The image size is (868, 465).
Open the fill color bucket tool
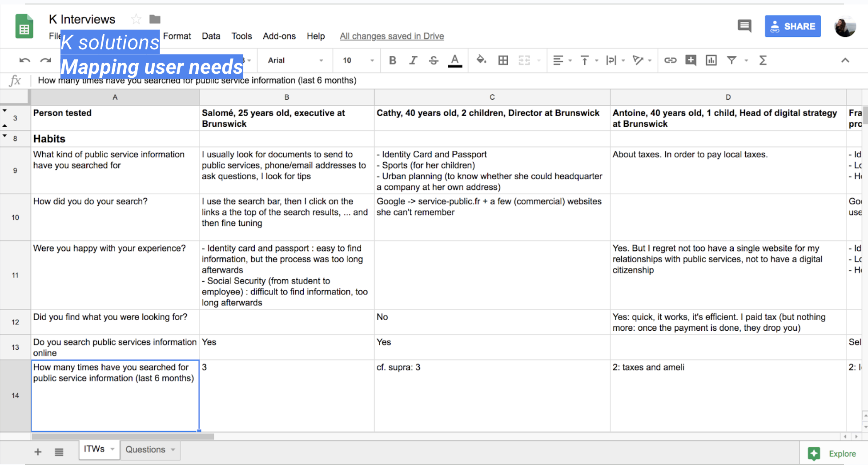(x=481, y=60)
